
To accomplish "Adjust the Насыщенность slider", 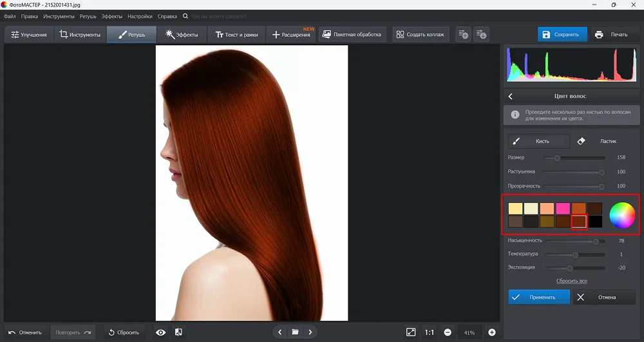I will click(575, 242).
